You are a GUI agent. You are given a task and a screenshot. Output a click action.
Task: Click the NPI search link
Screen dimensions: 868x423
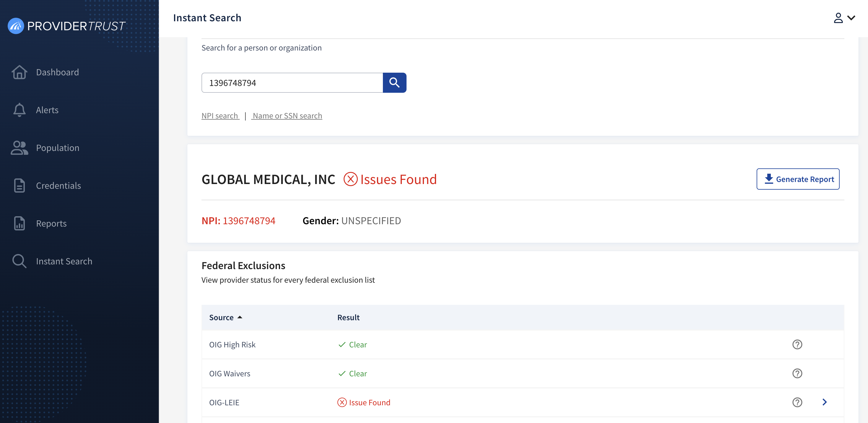coord(220,116)
